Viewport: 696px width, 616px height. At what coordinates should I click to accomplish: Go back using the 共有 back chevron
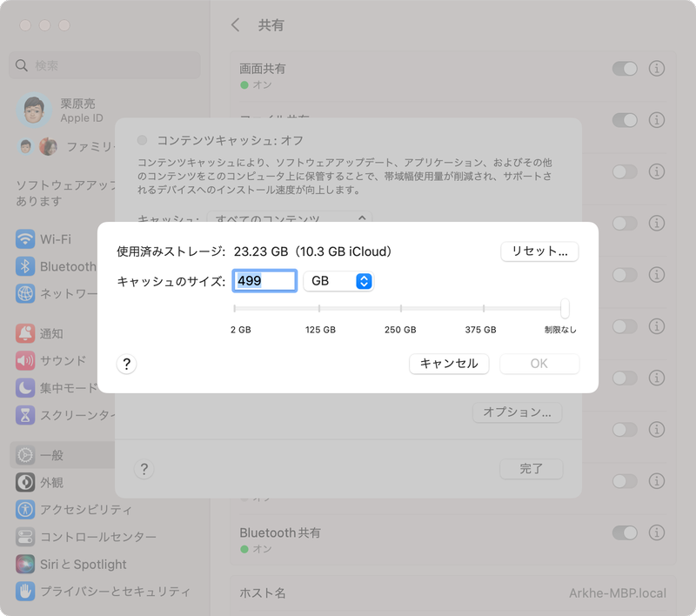pos(235,25)
